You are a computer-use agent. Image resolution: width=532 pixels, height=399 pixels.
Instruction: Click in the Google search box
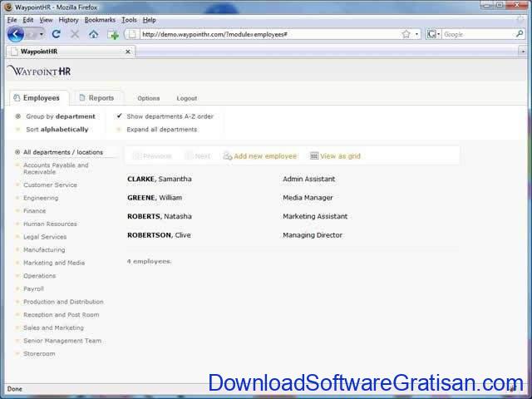pos(478,34)
